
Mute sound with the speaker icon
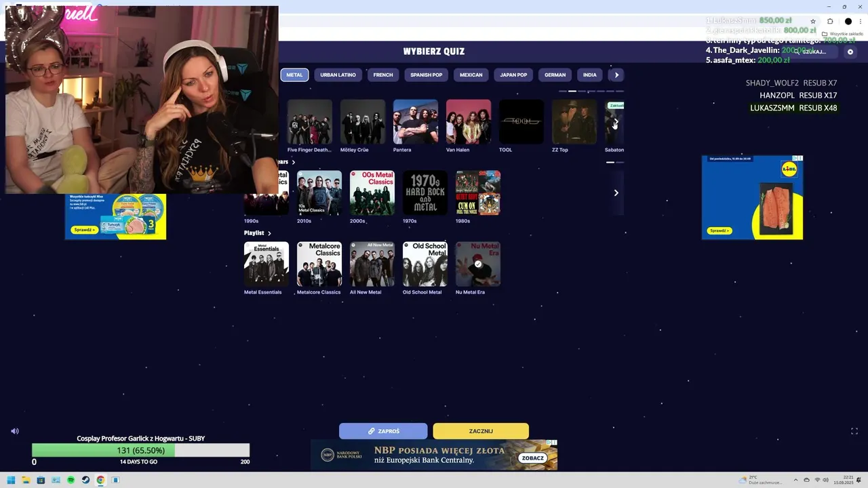(15, 431)
